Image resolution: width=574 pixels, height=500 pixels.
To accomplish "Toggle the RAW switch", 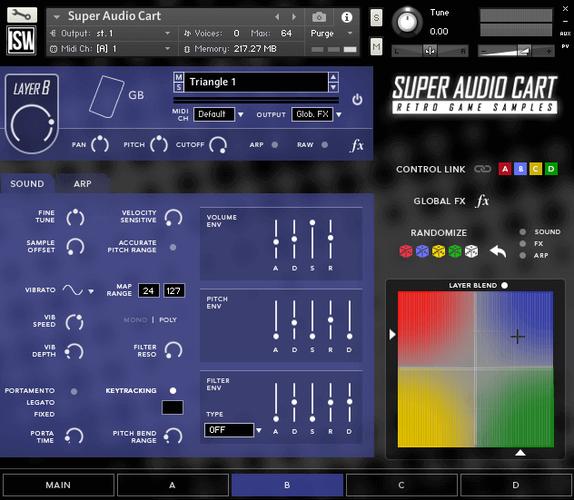I will pos(324,145).
